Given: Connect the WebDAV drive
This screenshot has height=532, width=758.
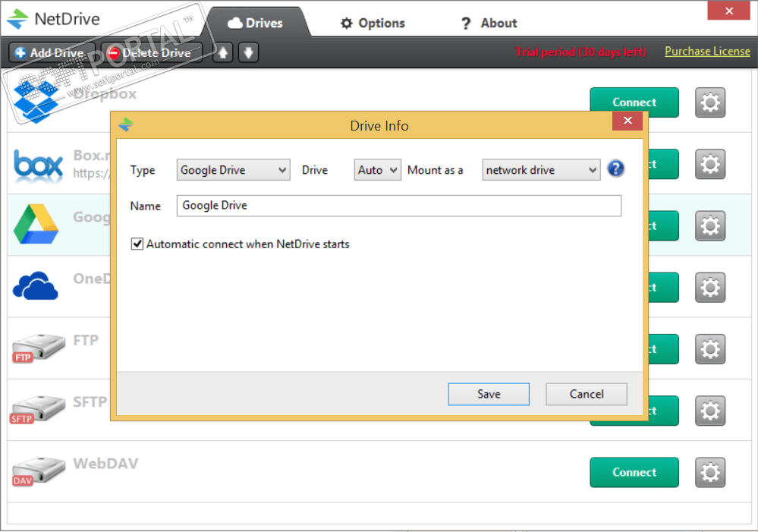Looking at the screenshot, I should (634, 472).
